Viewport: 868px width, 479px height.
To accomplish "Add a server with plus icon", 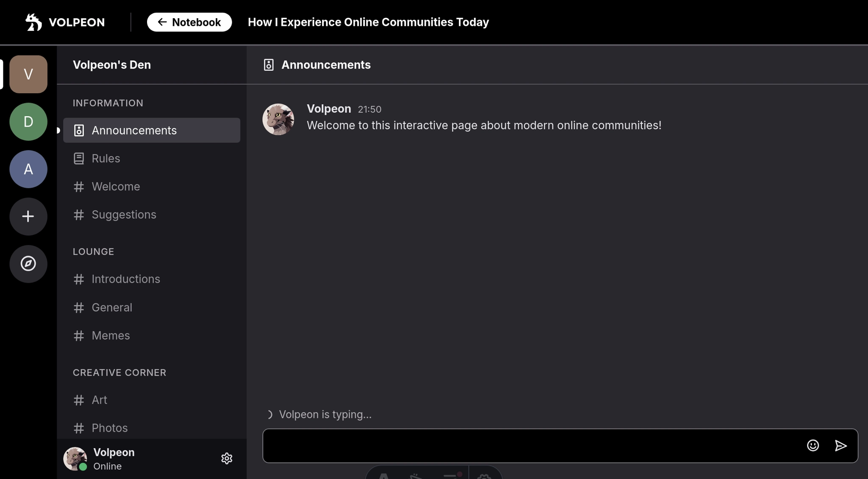I will coord(28,217).
